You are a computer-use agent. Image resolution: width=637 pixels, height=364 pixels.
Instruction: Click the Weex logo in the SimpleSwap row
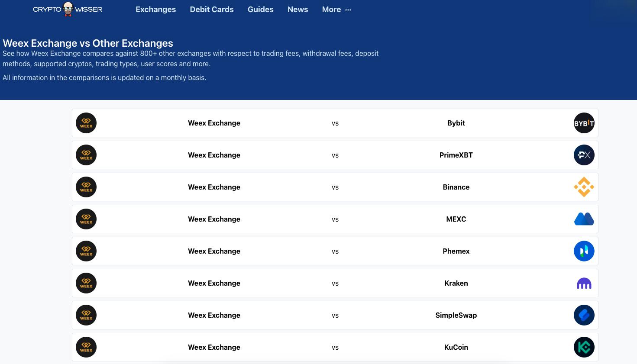pos(86,315)
